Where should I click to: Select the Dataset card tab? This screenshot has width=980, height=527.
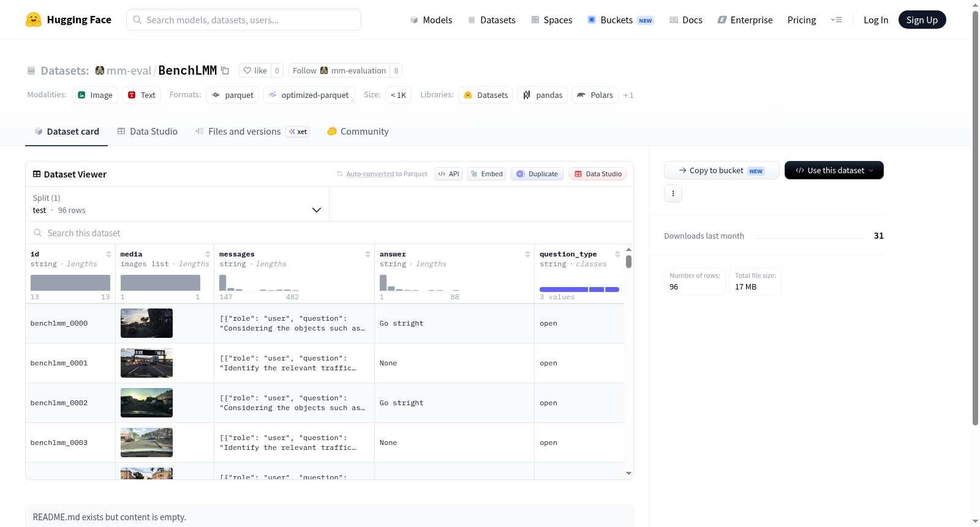click(x=66, y=131)
